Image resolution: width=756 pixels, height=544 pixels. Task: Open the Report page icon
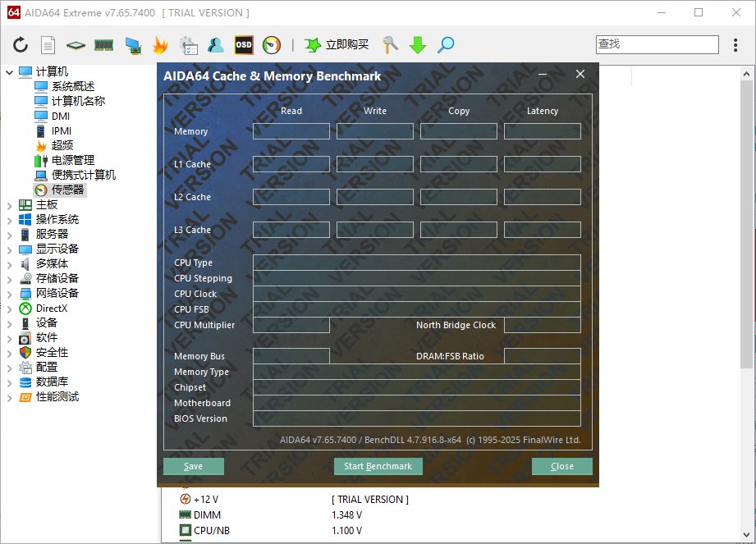(x=48, y=45)
